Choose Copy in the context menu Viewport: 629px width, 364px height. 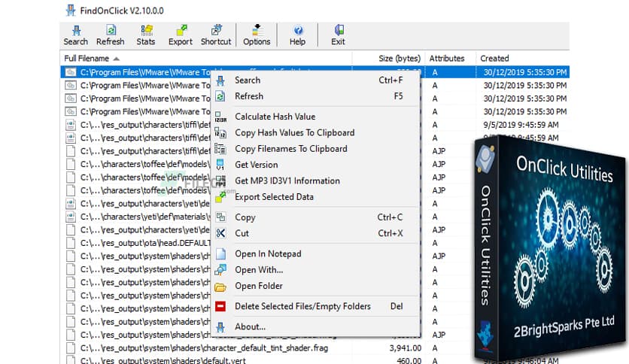(x=315, y=217)
